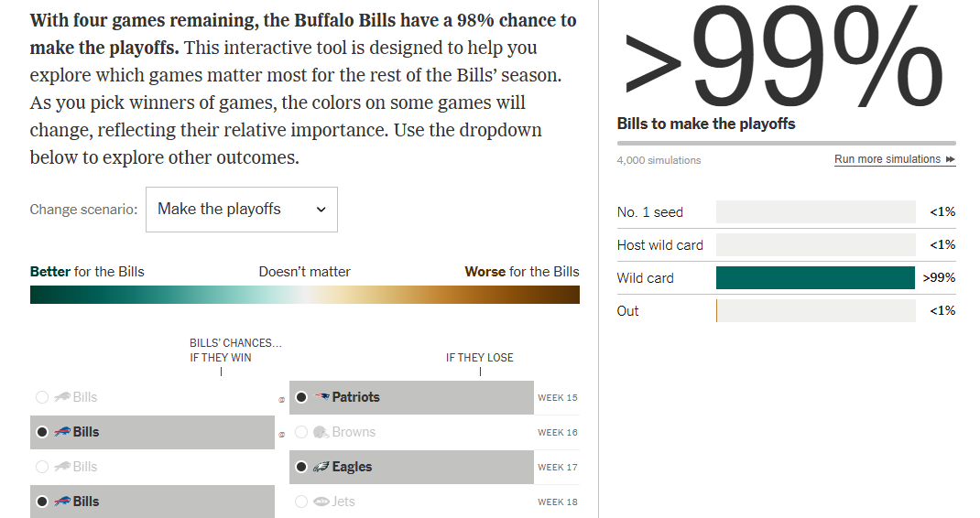Image resolution: width=980 pixels, height=518 pixels.
Task: Open the Change scenario dropdown
Action: click(x=242, y=210)
